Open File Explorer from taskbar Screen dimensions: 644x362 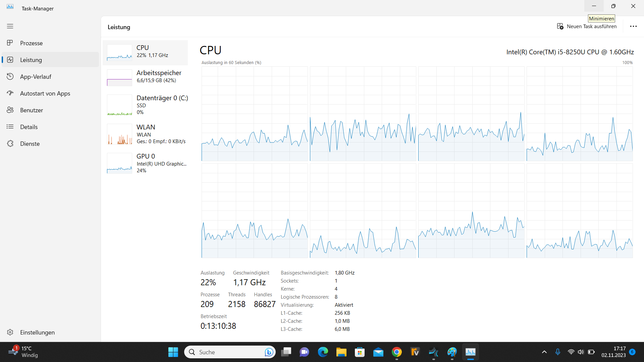(341, 352)
